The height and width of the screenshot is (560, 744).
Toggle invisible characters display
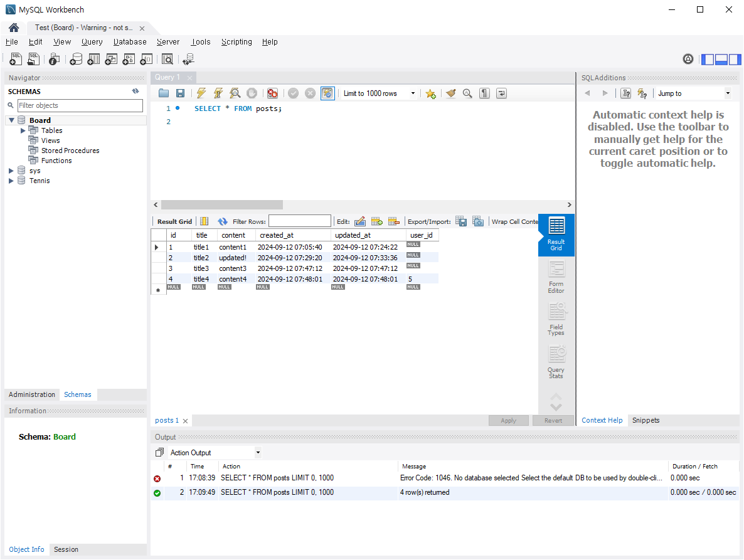[x=484, y=93]
